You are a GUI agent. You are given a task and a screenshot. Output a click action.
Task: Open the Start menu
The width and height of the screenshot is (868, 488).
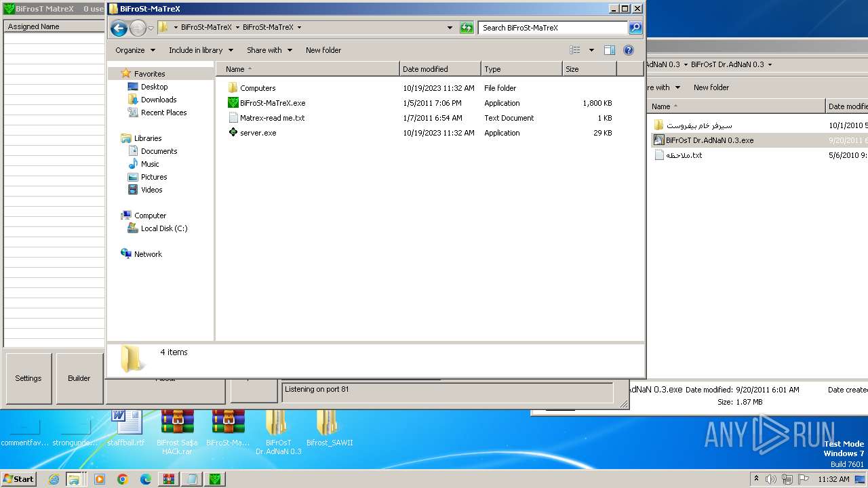pos(19,479)
